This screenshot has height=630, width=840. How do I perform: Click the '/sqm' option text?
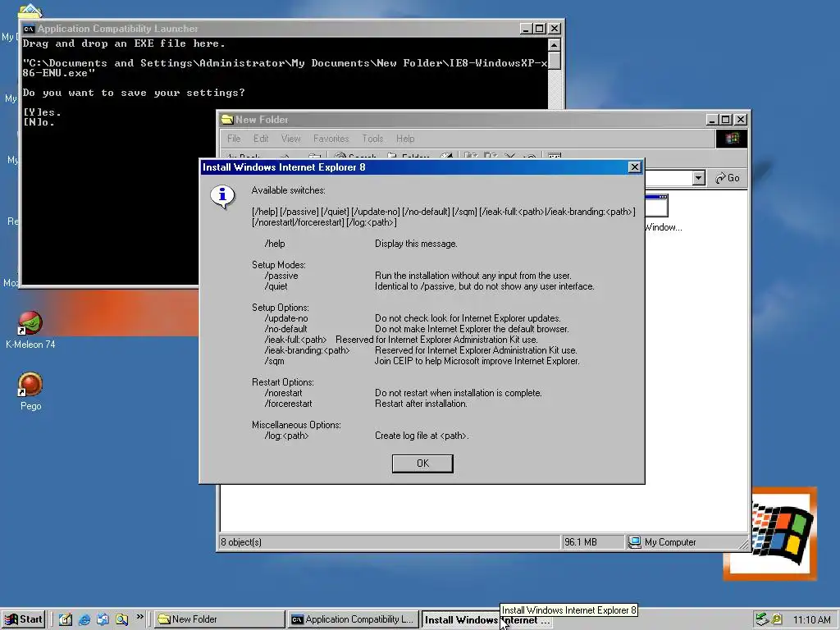coord(274,362)
